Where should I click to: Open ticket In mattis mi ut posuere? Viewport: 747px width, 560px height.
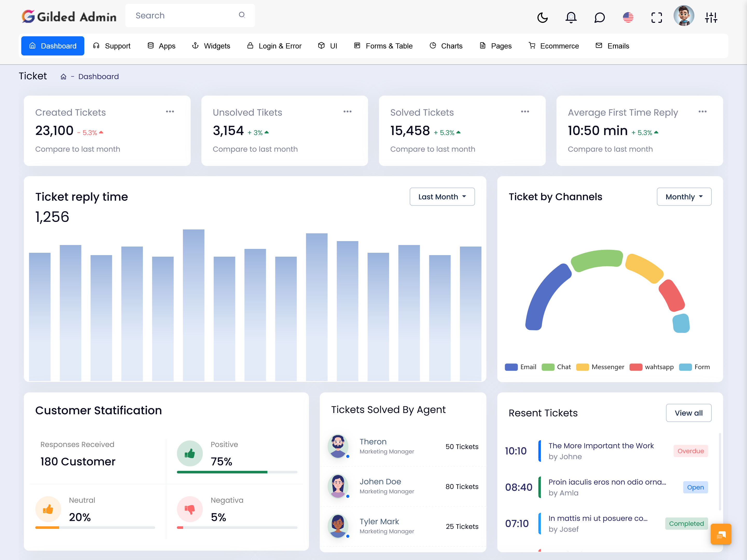click(x=598, y=519)
